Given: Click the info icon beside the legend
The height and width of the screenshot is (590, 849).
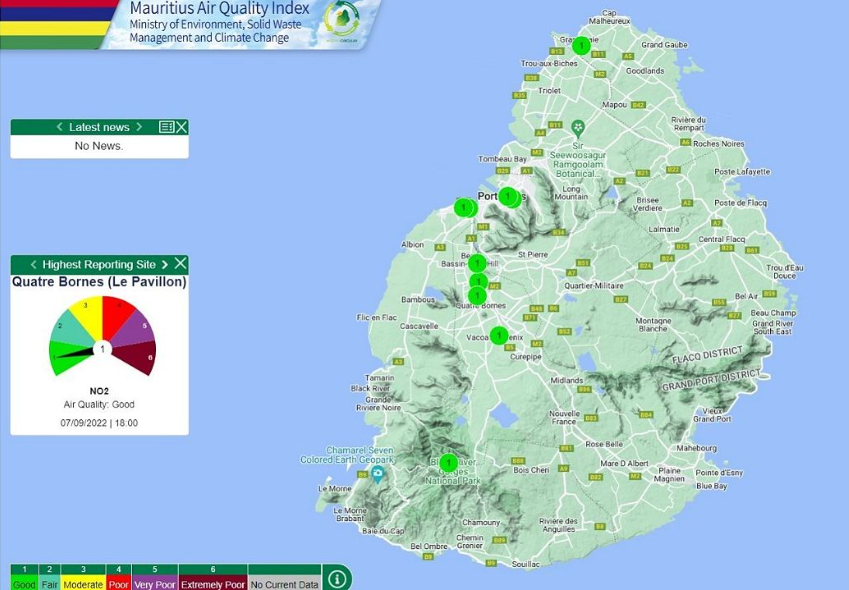Looking at the screenshot, I should pos(337,576).
